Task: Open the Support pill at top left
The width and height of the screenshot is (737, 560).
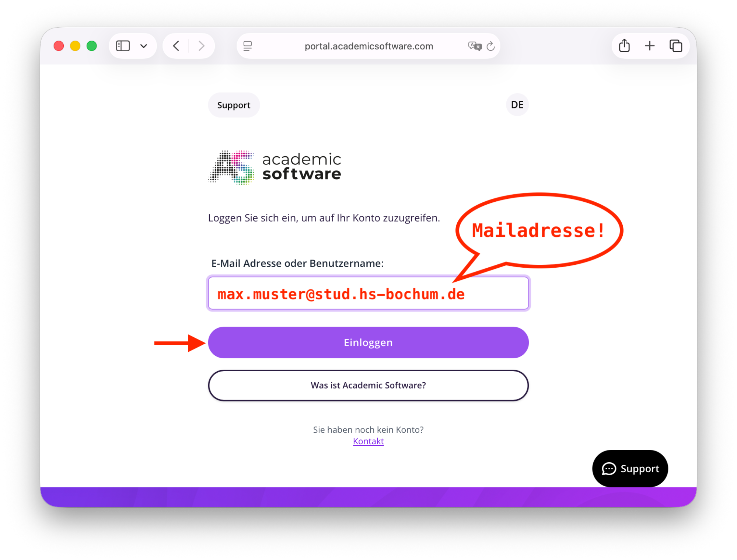Action: click(x=234, y=105)
